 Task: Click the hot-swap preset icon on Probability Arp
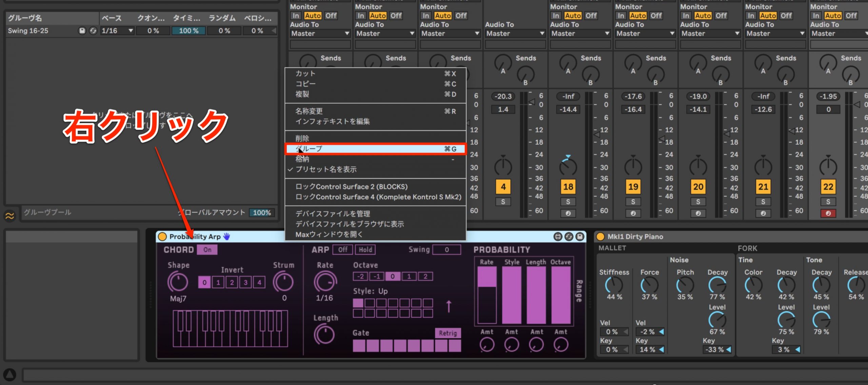569,237
